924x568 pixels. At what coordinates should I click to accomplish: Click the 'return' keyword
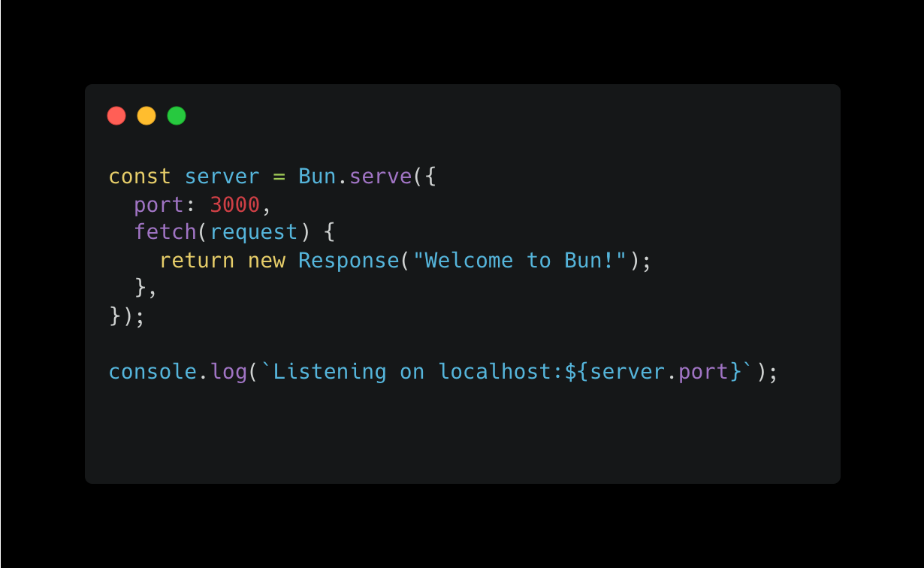click(197, 260)
